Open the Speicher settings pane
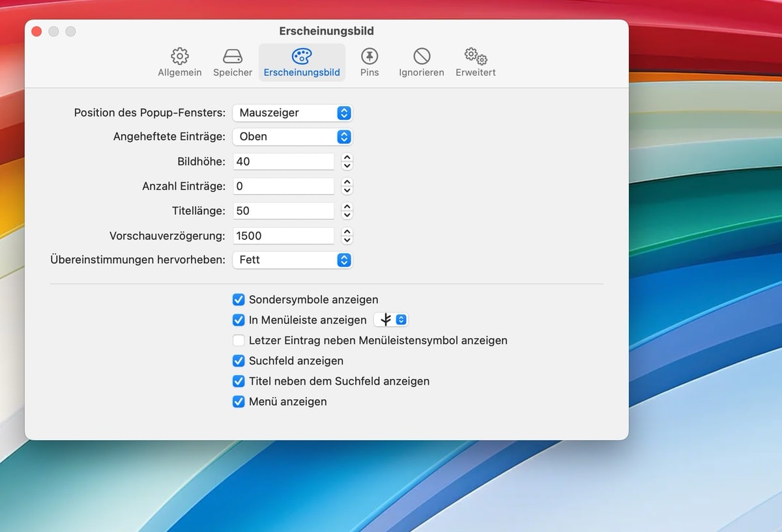Viewport: 782px width, 532px height. (233, 62)
